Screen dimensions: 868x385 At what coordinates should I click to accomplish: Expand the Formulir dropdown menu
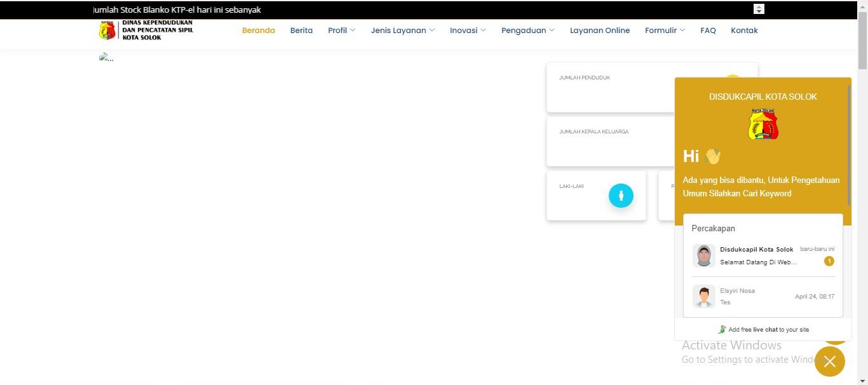point(665,30)
